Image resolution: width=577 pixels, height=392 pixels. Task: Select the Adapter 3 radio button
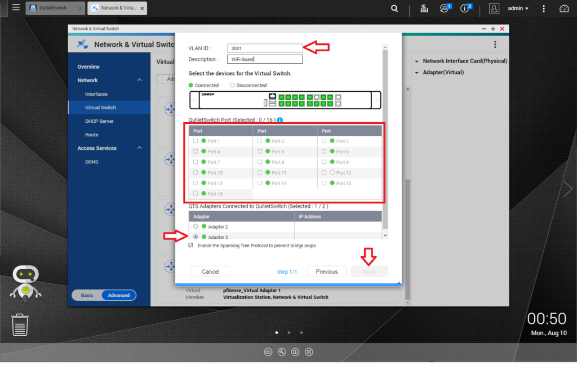point(196,237)
